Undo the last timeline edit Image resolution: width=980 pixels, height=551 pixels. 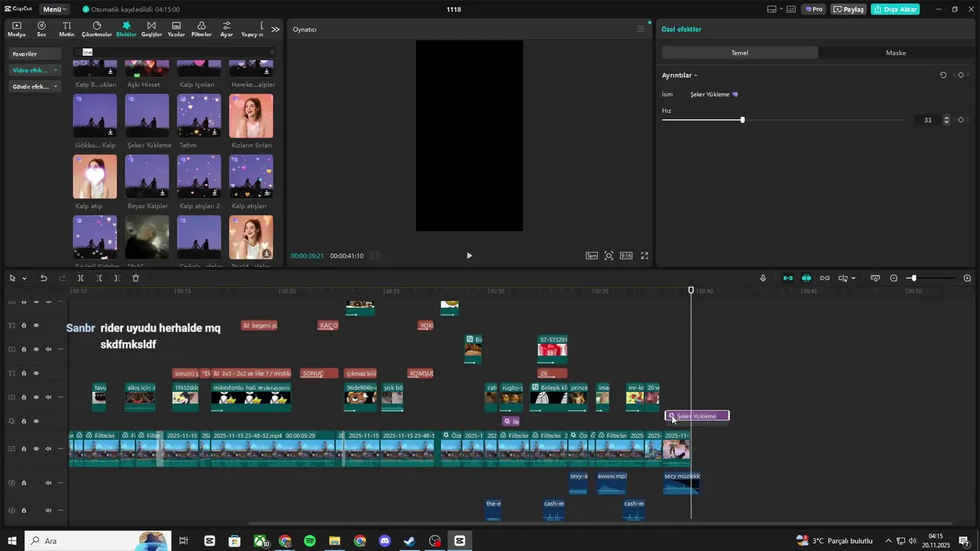point(44,278)
